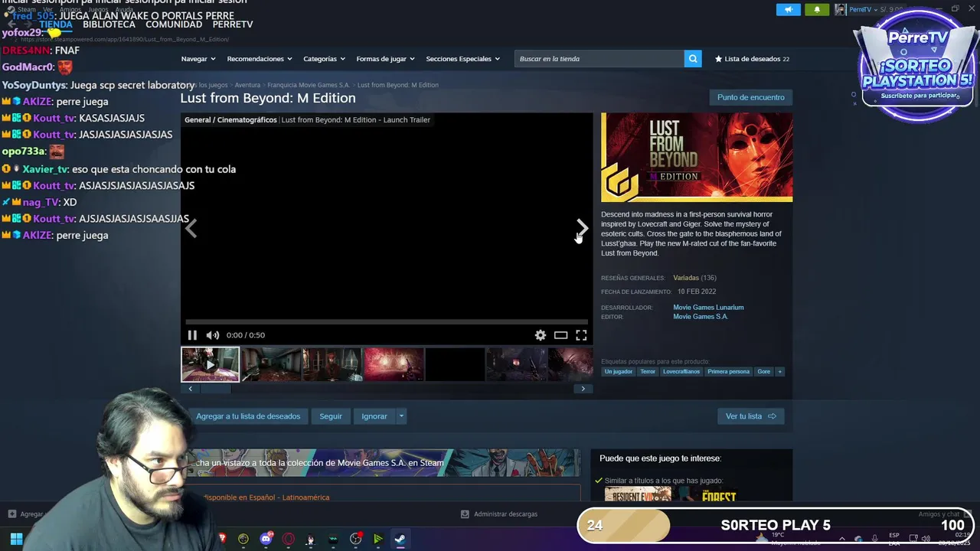Viewport: 980px width, 551px height.
Task: Click the Variadas reviews summary link
Action: pyautogui.click(x=686, y=278)
